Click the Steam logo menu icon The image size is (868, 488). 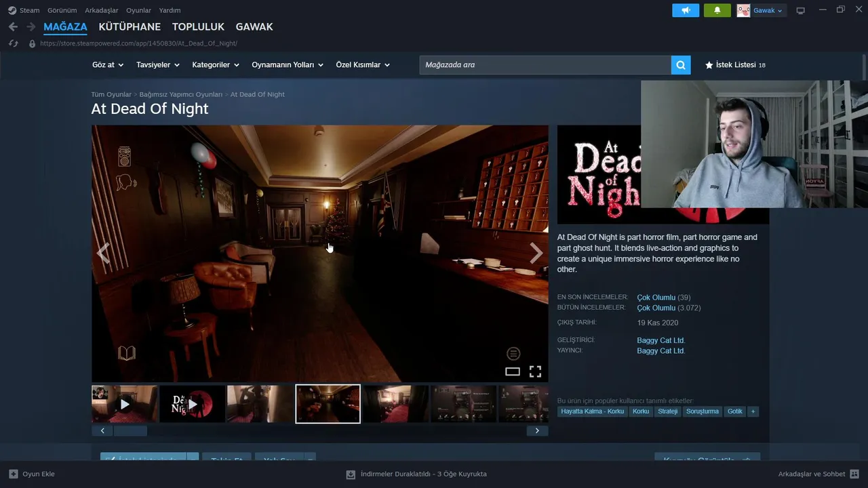pyautogui.click(x=12, y=10)
